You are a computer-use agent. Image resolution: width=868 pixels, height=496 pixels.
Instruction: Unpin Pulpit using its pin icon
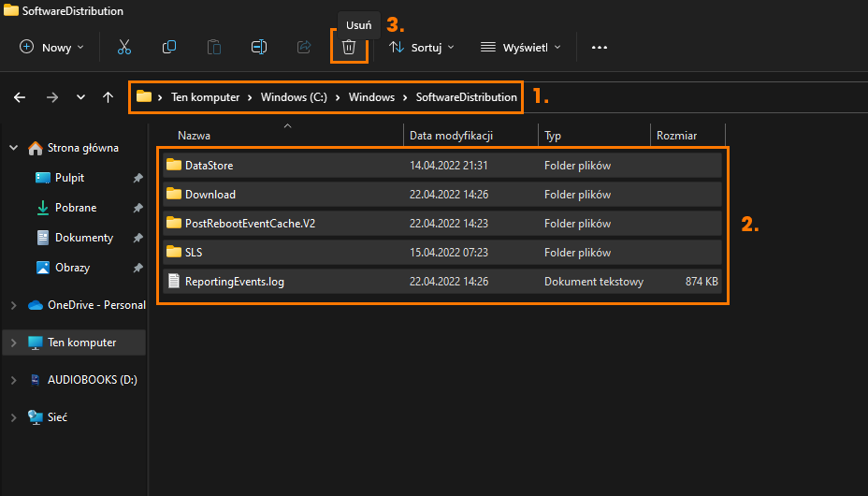click(137, 178)
